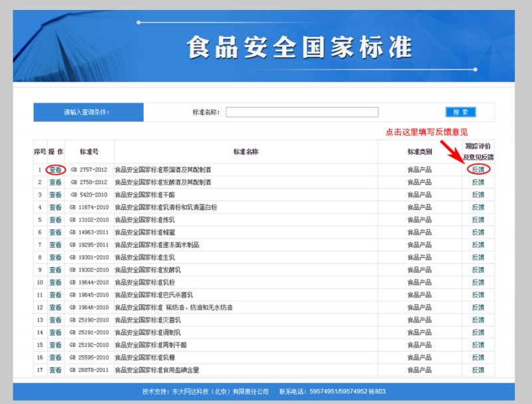View GB 19644-2010 乳粉 via 查看

coord(55,282)
